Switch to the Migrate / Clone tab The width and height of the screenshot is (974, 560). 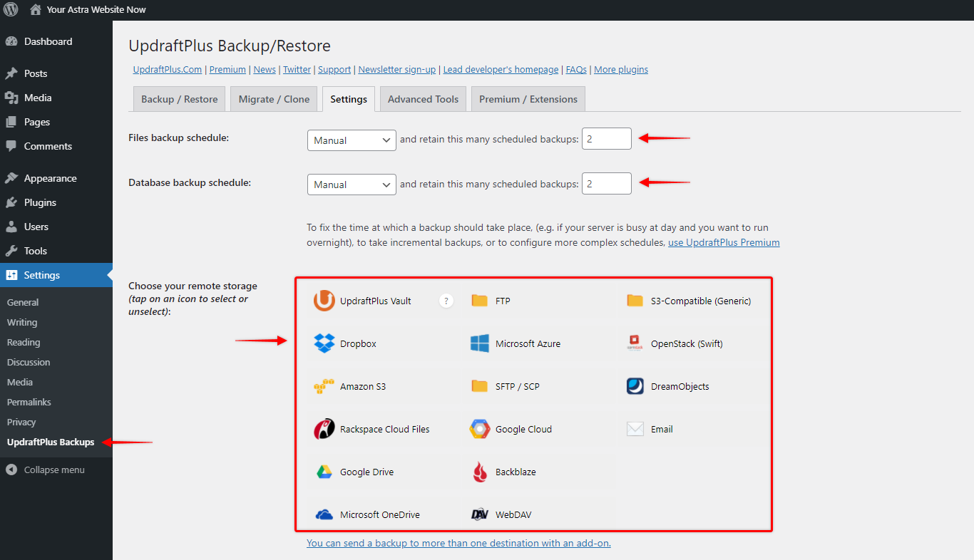tap(275, 99)
